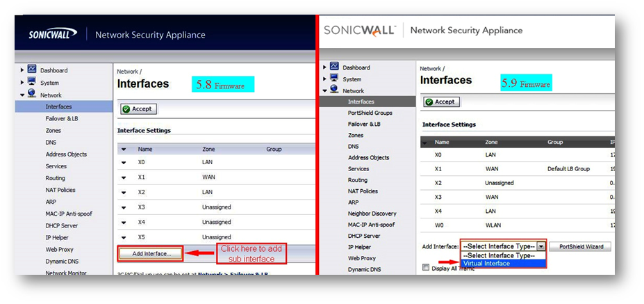644x304 pixels.
Task: Sort by Name column in 5.8 table
Action: pos(145,150)
